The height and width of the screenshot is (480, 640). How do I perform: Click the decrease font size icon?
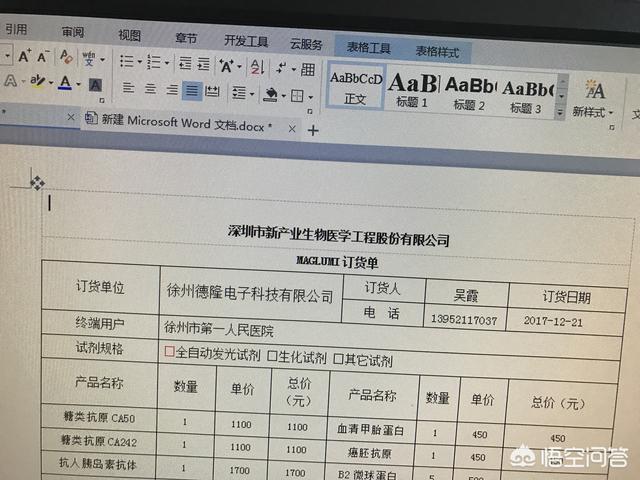click(x=43, y=56)
